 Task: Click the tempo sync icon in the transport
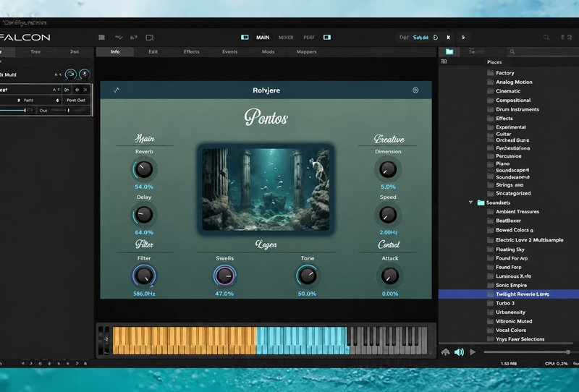tap(436, 38)
